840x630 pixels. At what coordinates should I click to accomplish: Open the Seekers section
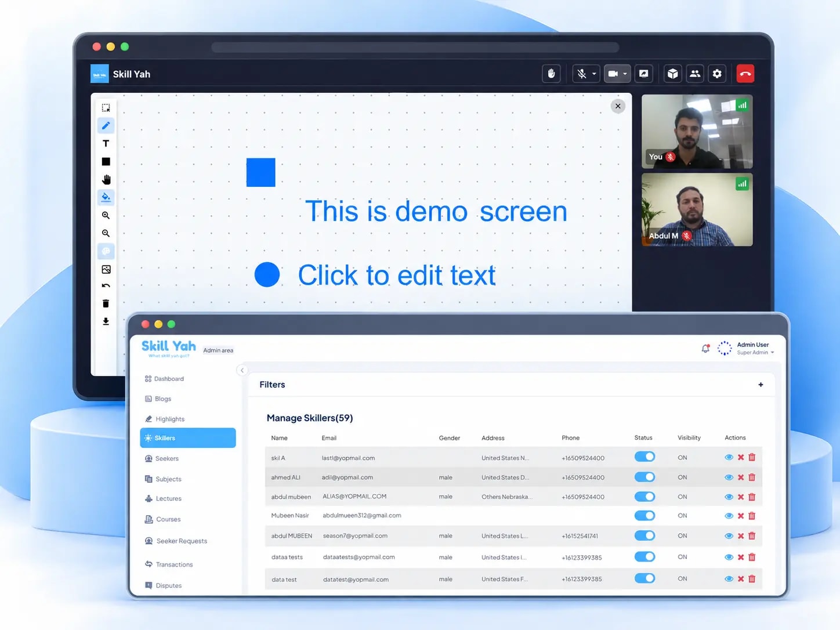point(162,459)
